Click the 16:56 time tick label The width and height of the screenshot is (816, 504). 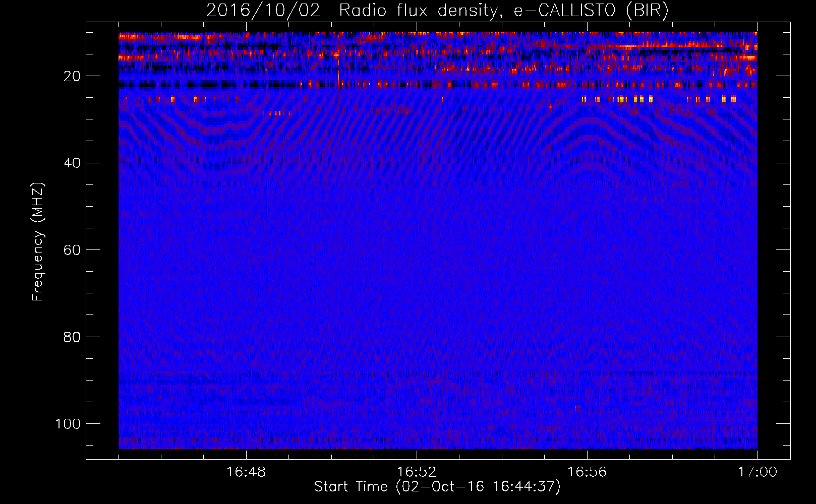click(587, 472)
